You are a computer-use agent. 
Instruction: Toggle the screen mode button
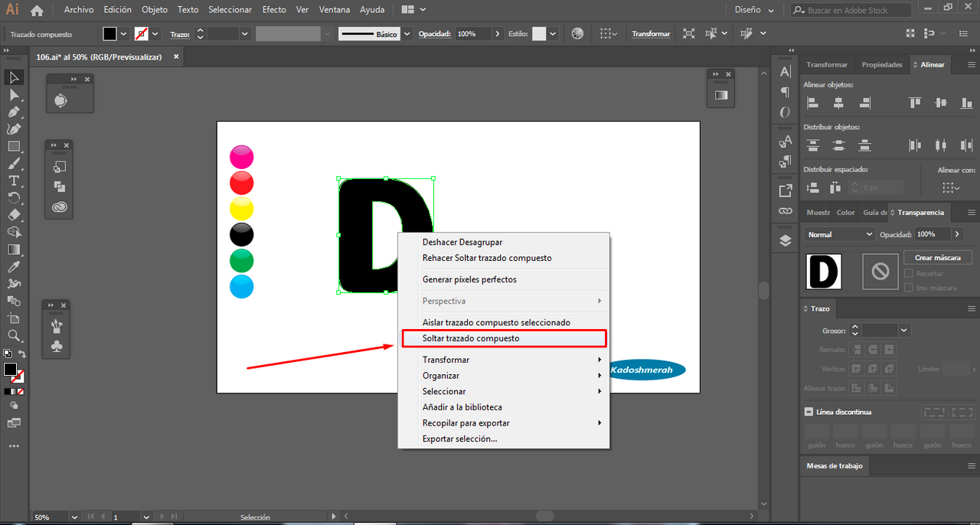(14, 422)
